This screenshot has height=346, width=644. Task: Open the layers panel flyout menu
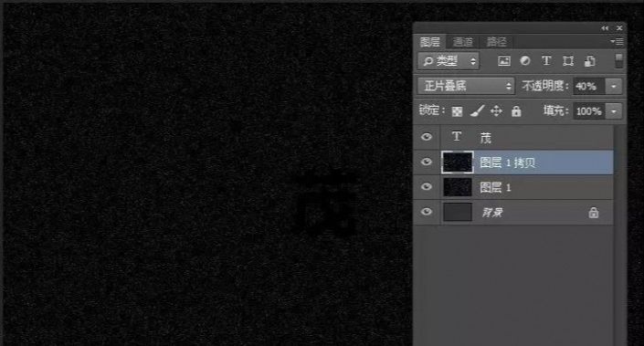click(617, 41)
